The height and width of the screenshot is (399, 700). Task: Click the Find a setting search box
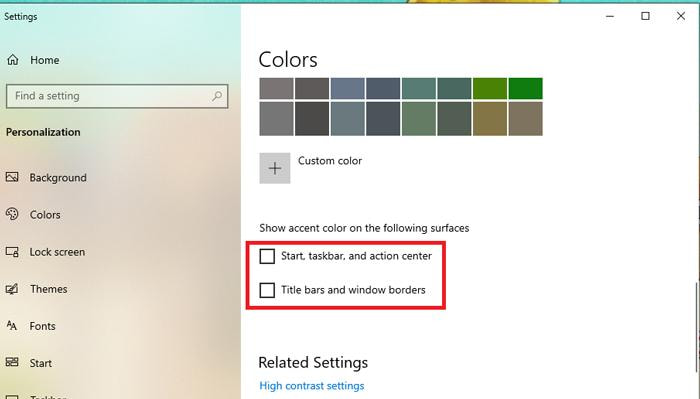coord(117,96)
